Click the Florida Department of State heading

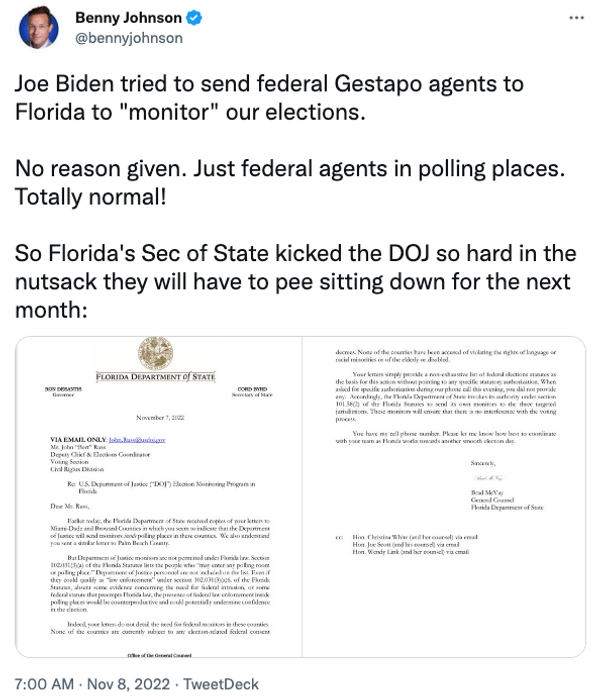(x=155, y=377)
